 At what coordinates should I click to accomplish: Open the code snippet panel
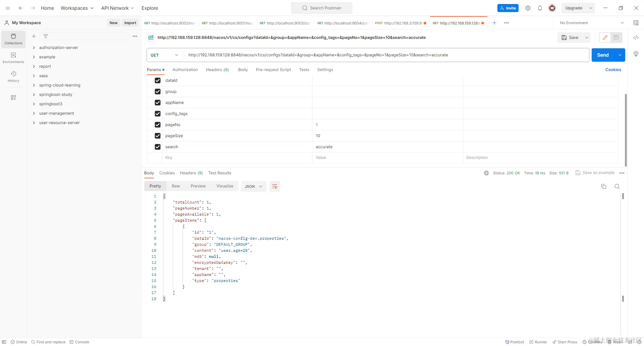(x=636, y=38)
